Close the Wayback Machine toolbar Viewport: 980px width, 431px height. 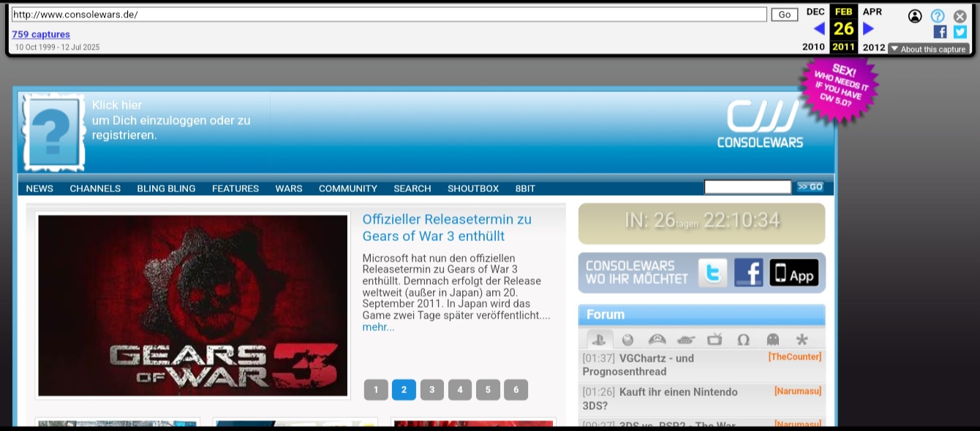tap(960, 16)
